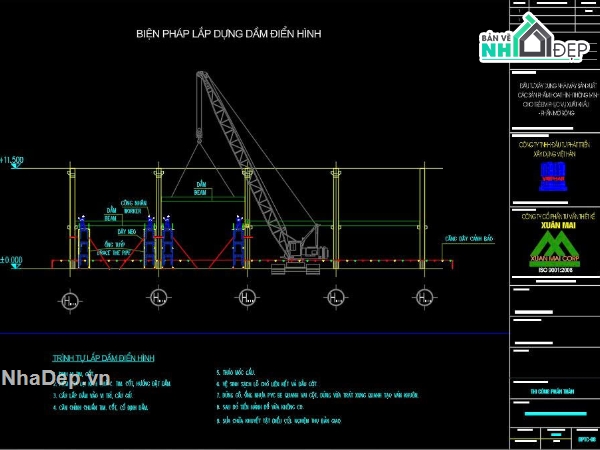Select the "THI CÔNG PHẦN THÂN" title block text
Image resolution: width=600 pixels, height=450 pixels.
(552, 391)
